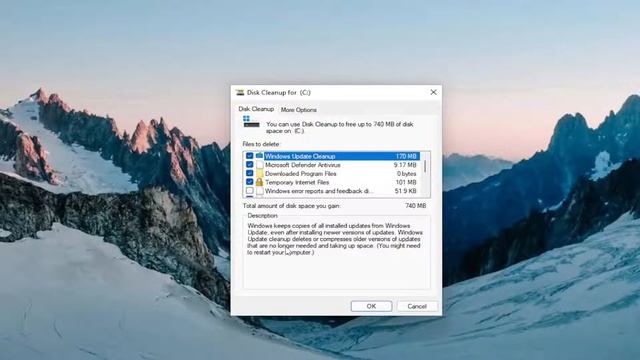Switch to the More Options tab
This screenshot has height=360, width=640.
click(x=298, y=110)
